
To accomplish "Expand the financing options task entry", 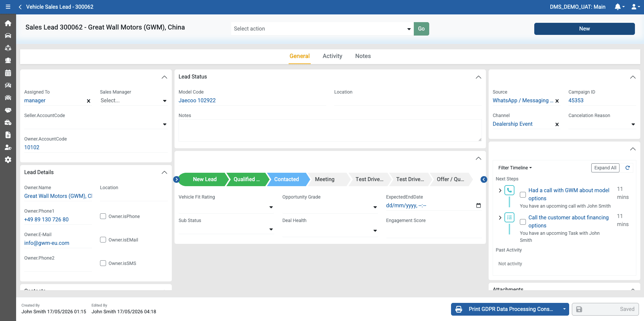I will 500,218.
